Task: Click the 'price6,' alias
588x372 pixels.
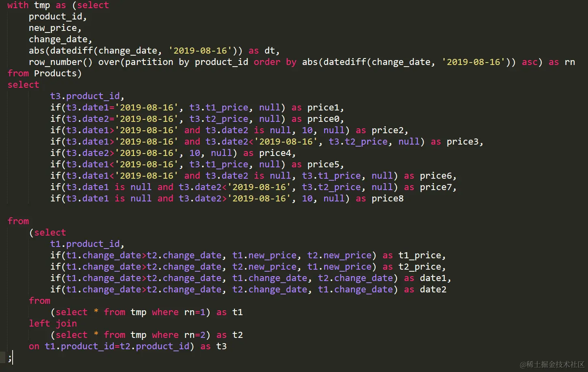Action: pos(438,176)
